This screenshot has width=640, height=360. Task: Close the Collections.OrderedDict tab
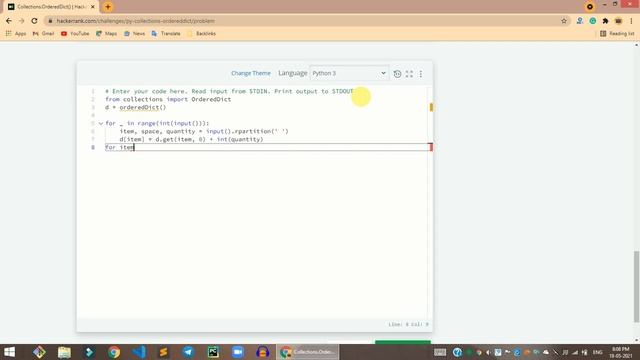pyautogui.click(x=93, y=7)
